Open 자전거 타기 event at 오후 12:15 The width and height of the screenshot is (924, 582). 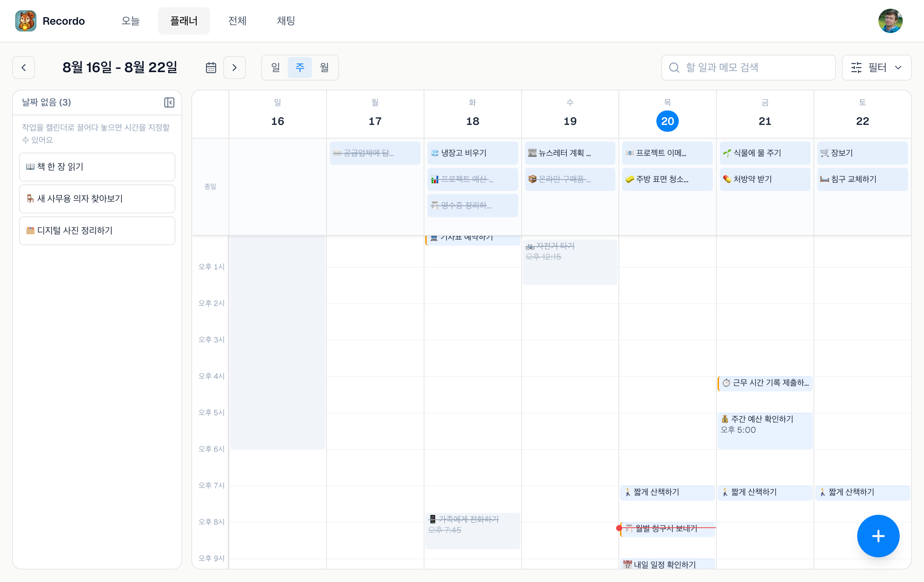570,262
